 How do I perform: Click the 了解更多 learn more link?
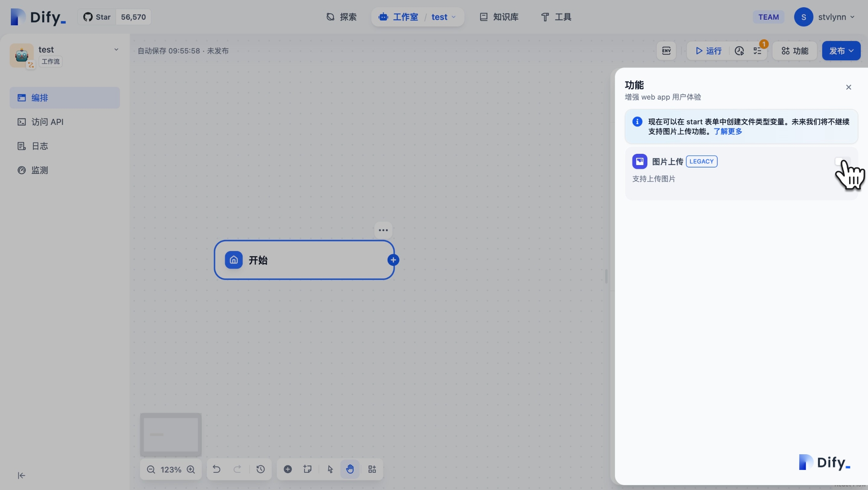(728, 131)
